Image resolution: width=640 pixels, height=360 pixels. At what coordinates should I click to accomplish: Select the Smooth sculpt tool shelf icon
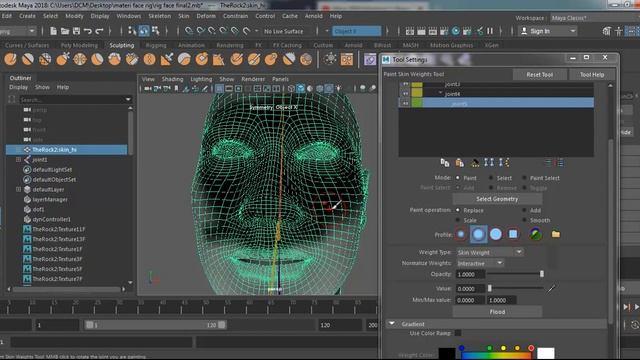pos(28,60)
